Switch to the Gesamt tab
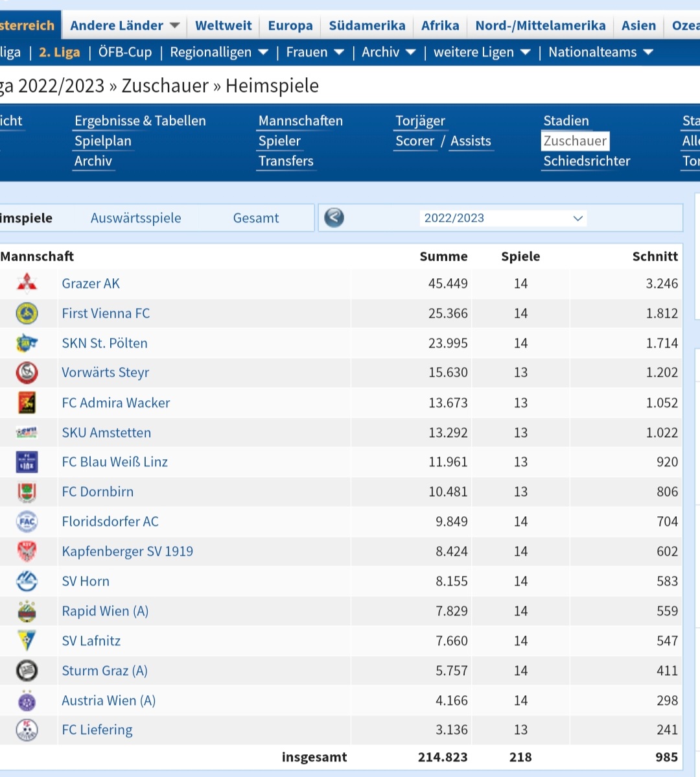The image size is (700, 777). pos(256,218)
